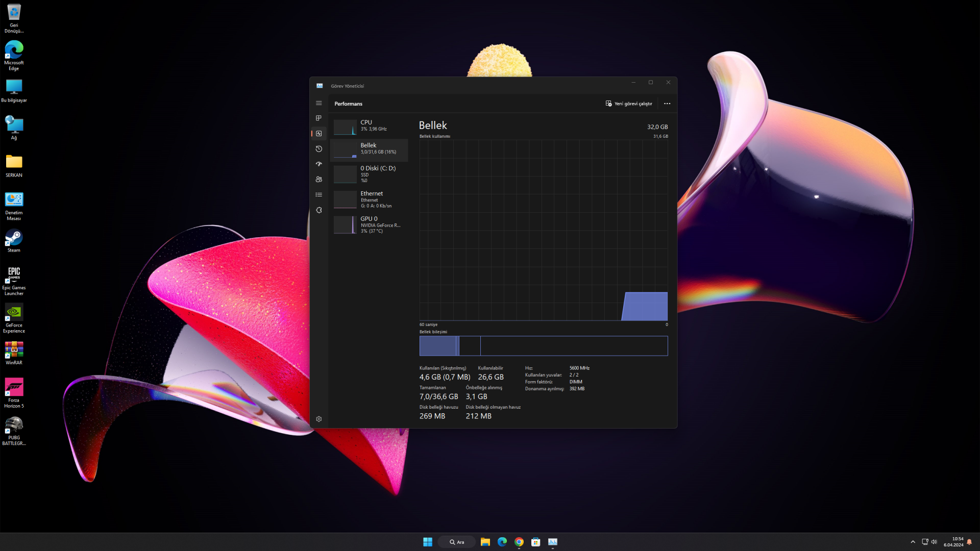Select 0 Diski (C: D:) performance item
The height and width of the screenshot is (551, 980).
tap(369, 174)
